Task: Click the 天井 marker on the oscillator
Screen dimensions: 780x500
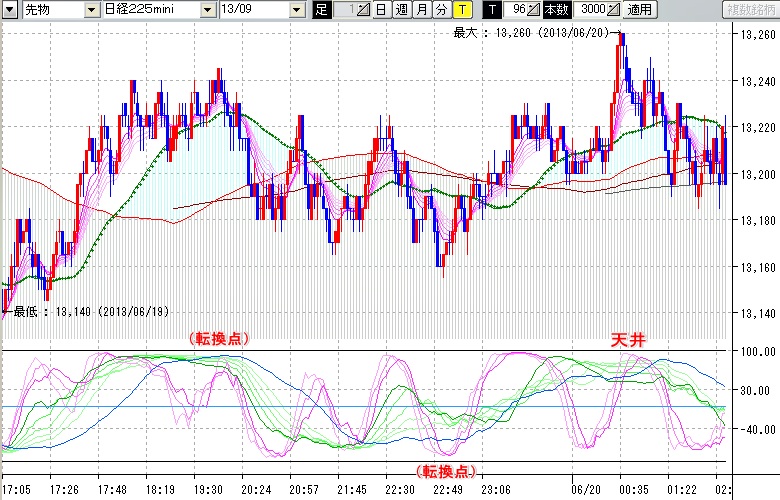Action: (x=629, y=341)
